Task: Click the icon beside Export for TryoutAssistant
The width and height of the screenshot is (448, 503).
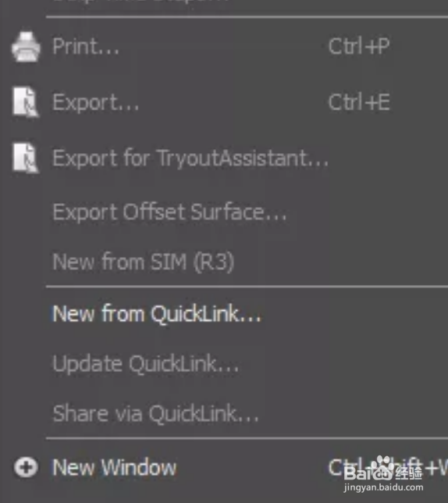Action: (26, 158)
